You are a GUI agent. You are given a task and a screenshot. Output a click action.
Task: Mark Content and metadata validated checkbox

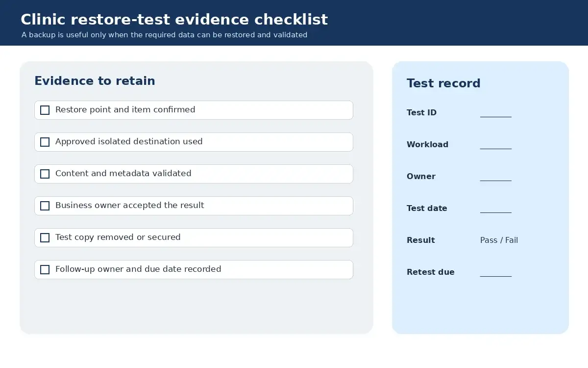tap(45, 174)
